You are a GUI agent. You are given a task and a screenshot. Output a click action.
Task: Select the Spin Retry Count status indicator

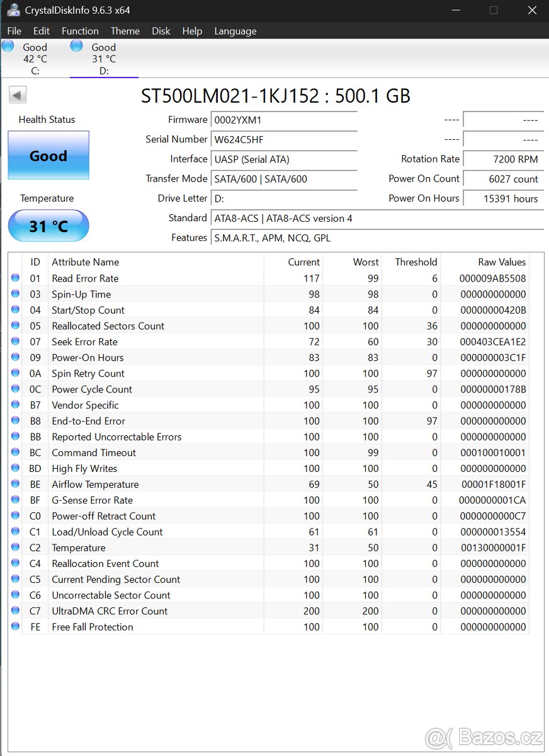(15, 373)
